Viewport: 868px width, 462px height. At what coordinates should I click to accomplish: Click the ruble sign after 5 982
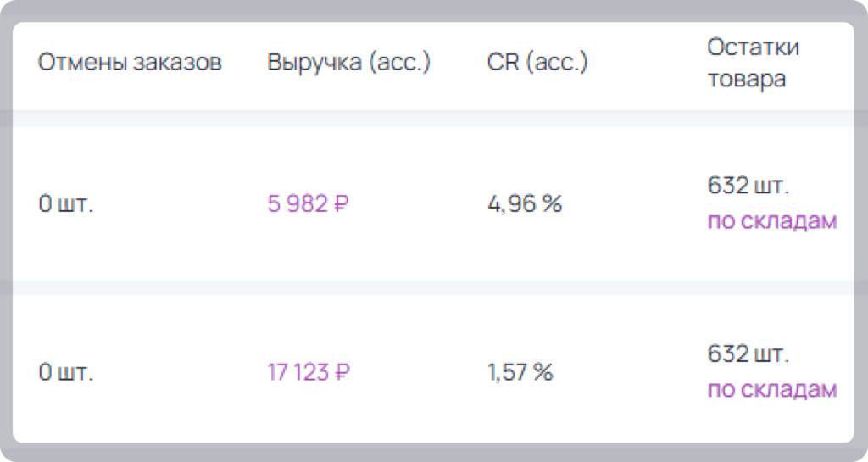[x=342, y=203]
